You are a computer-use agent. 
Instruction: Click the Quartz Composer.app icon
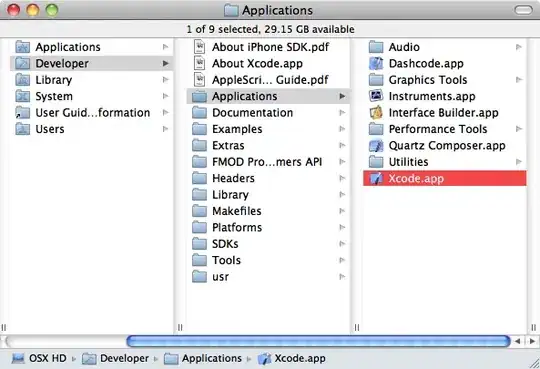(x=376, y=146)
